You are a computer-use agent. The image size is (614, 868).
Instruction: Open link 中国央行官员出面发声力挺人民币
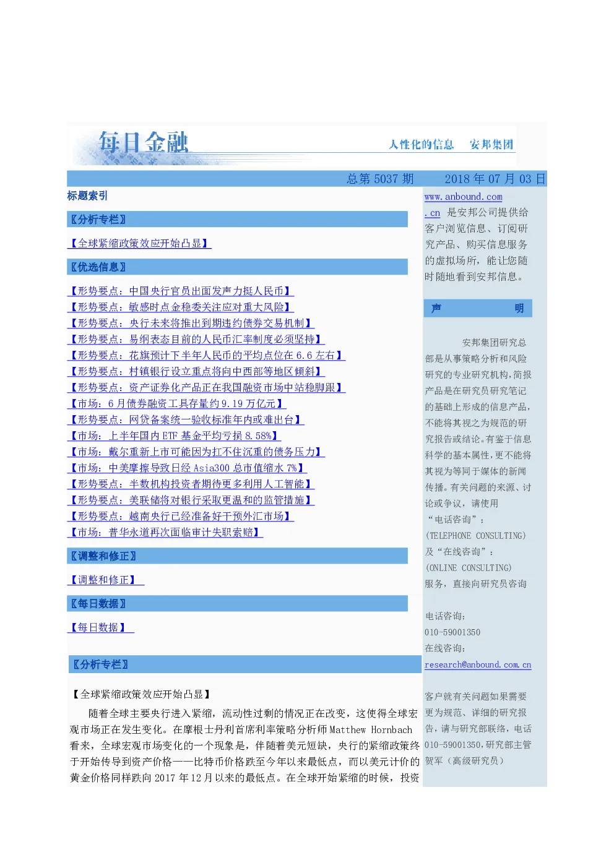point(180,291)
